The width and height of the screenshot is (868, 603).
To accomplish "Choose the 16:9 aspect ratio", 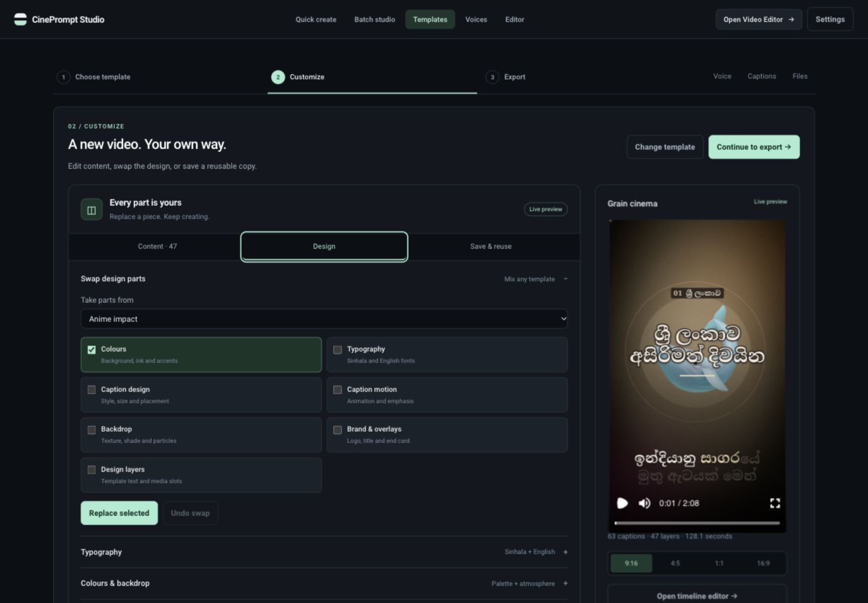I will [x=763, y=563].
